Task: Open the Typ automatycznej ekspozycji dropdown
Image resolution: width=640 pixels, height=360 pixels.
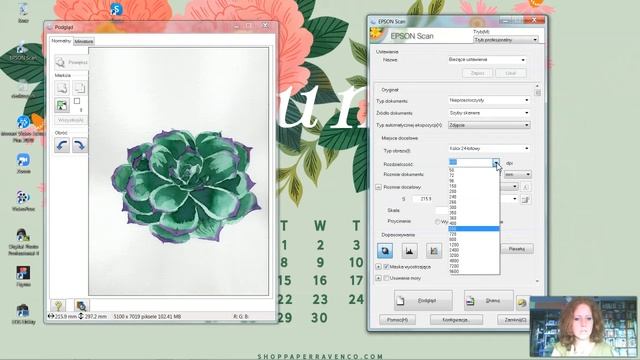Action: tap(489, 125)
